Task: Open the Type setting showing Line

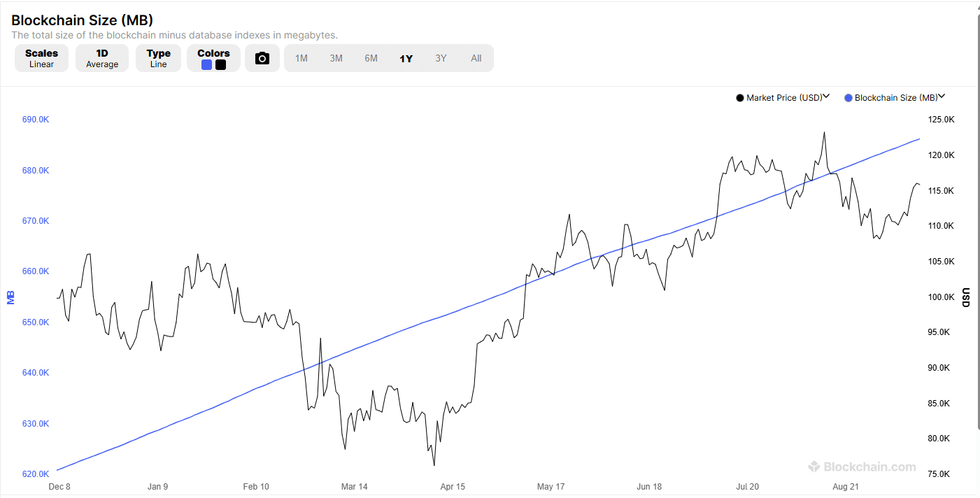Action: 158,58
